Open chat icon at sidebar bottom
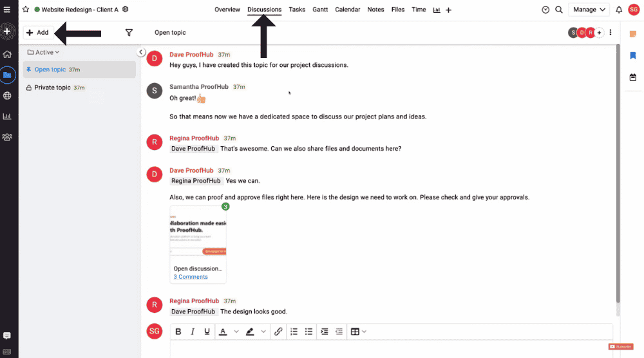 (x=7, y=336)
